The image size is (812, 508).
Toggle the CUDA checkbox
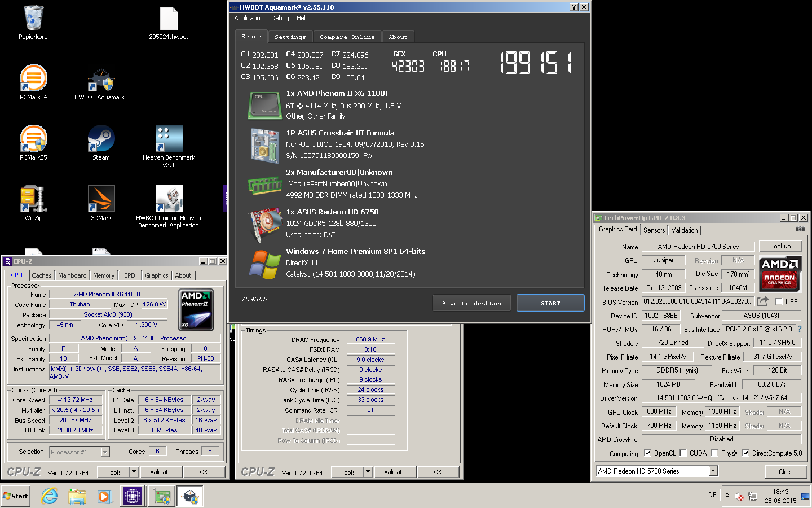(x=683, y=453)
